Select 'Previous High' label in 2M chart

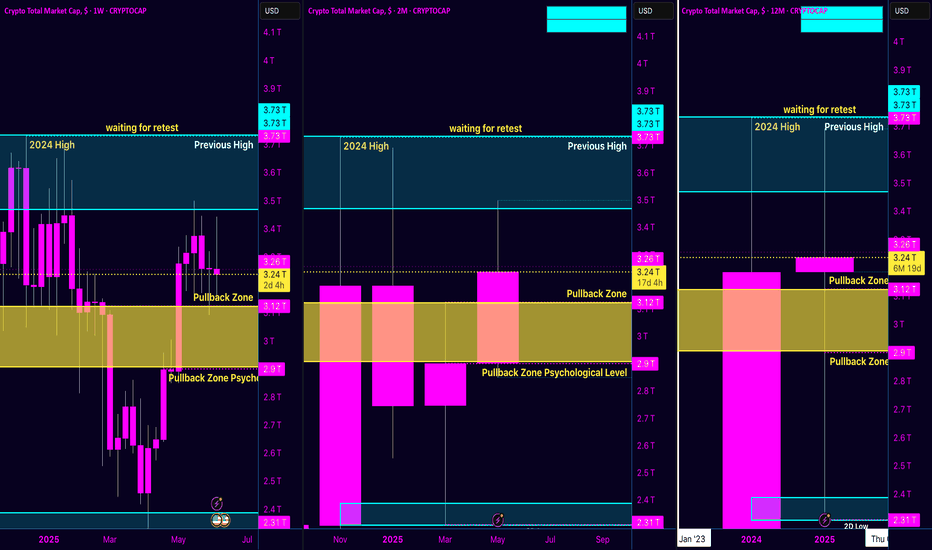click(x=597, y=146)
